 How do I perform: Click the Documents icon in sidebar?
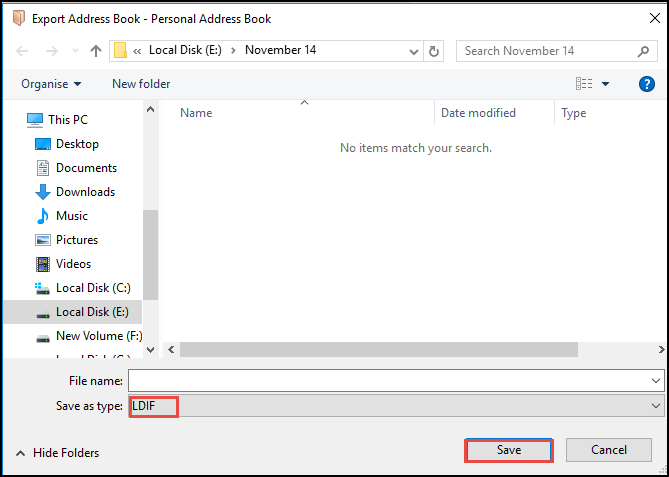43,168
